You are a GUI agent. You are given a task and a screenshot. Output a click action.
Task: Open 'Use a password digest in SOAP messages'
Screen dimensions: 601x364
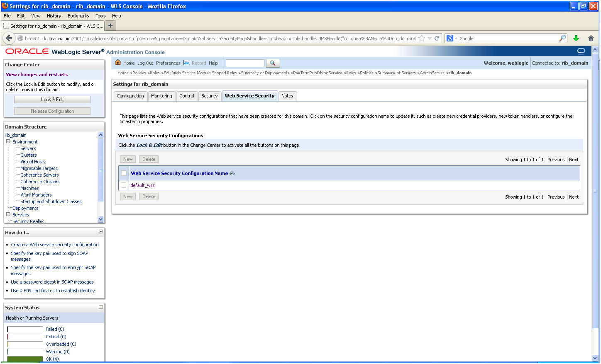pyautogui.click(x=52, y=282)
